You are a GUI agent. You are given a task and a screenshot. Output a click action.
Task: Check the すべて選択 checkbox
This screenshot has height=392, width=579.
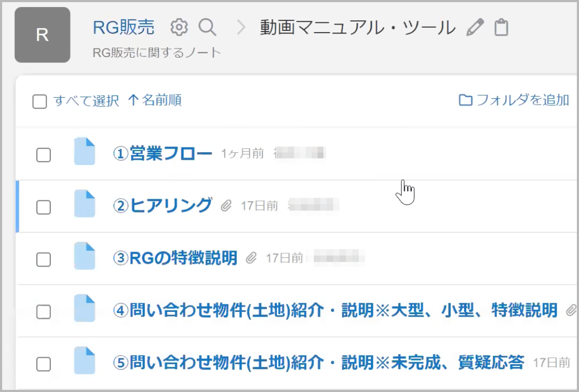point(40,101)
